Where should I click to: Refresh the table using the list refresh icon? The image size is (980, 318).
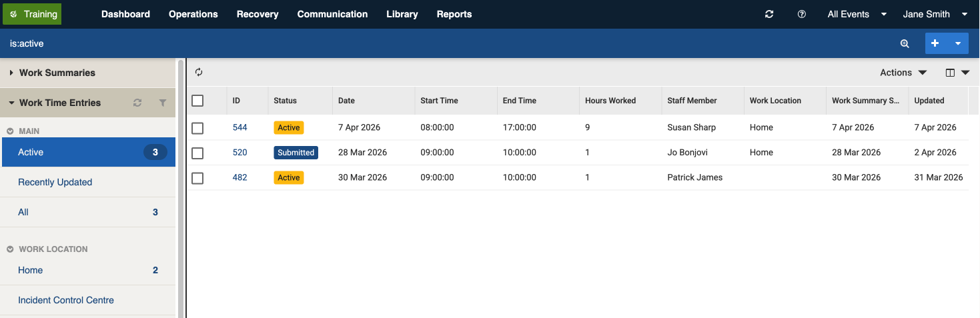click(199, 73)
